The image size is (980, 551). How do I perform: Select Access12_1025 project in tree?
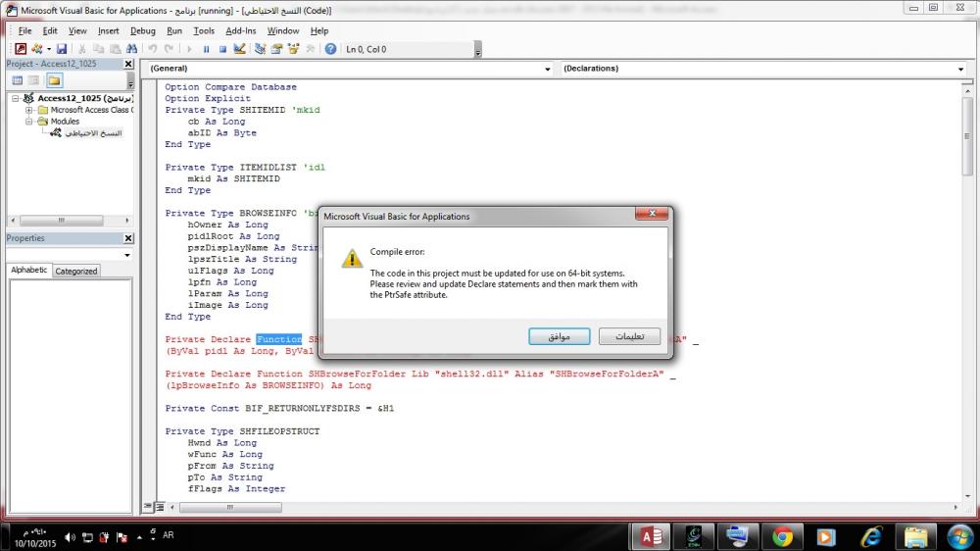[85, 98]
